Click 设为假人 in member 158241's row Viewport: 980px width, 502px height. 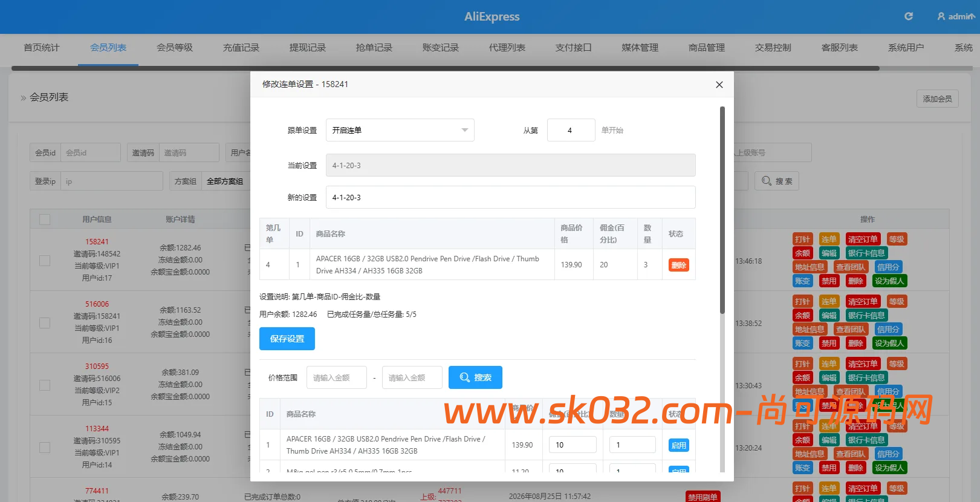pos(889,281)
